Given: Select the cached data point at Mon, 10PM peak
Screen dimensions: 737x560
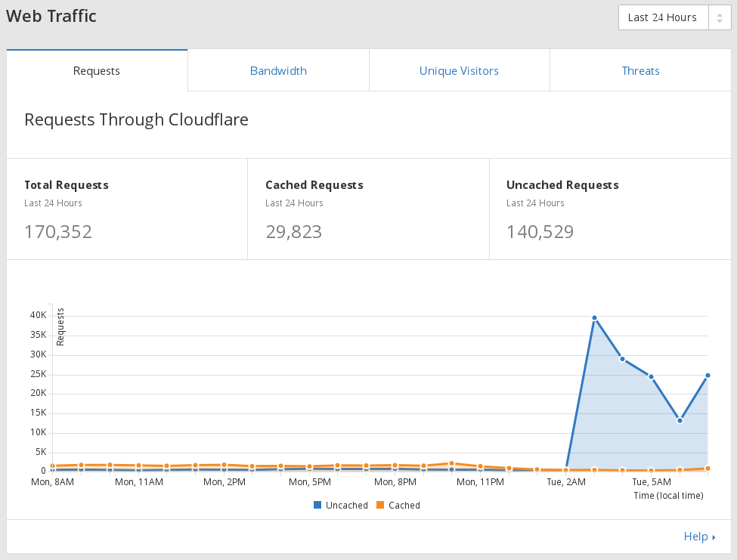Looking at the screenshot, I should pos(452,464).
